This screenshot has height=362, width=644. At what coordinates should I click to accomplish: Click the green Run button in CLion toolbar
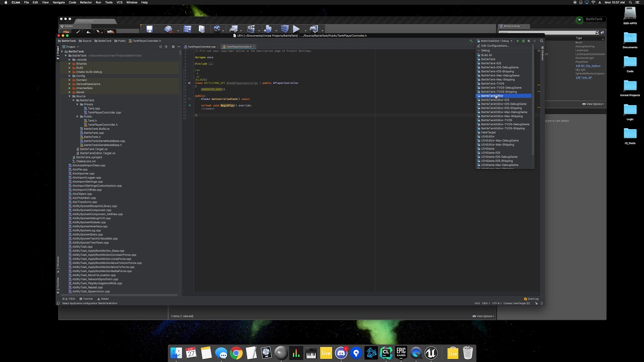click(518, 41)
